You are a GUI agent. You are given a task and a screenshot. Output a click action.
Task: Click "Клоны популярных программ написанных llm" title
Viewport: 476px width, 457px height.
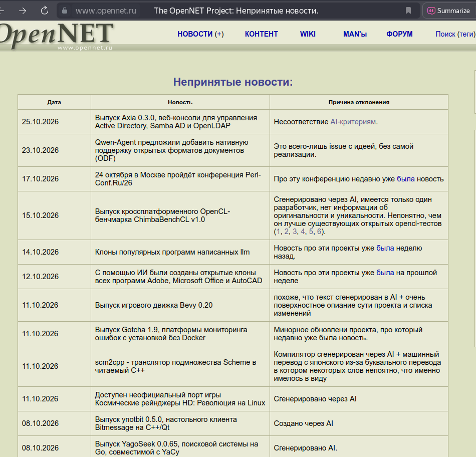click(x=172, y=252)
